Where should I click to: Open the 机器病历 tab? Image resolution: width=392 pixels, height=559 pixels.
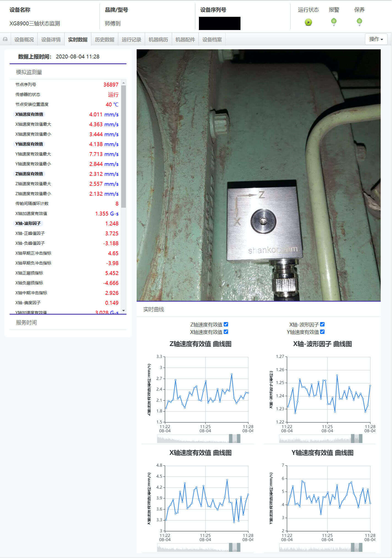tap(158, 40)
